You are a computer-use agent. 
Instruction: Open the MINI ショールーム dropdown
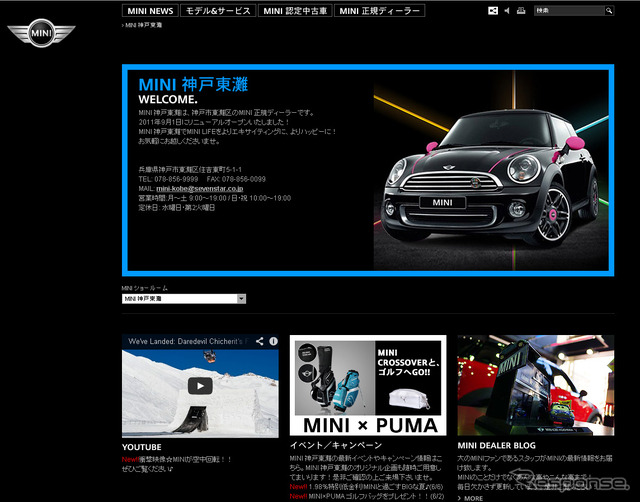coord(184,299)
